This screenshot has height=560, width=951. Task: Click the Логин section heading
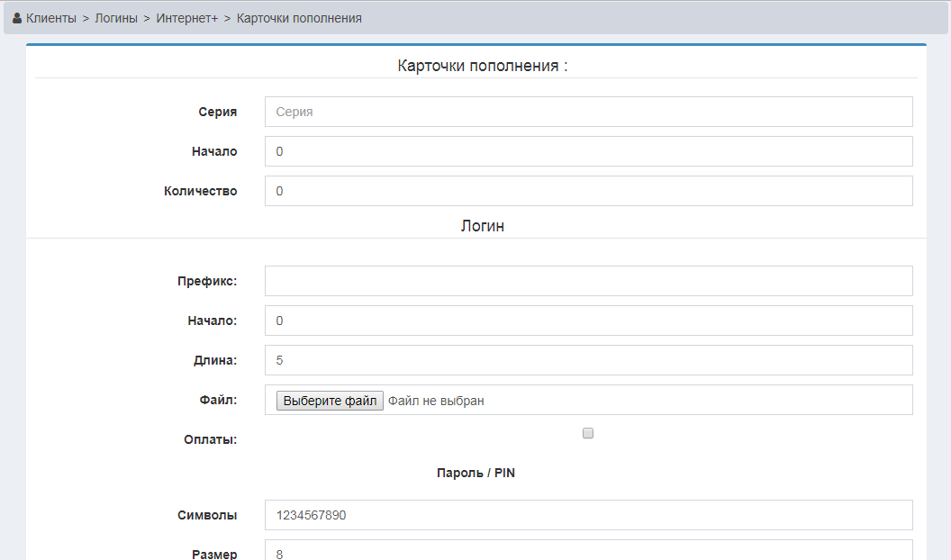tap(482, 226)
